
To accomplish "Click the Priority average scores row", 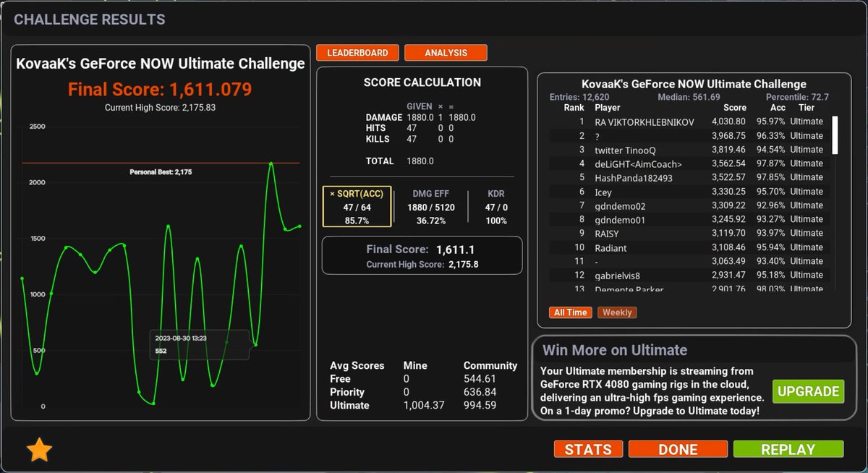I will click(x=423, y=392).
